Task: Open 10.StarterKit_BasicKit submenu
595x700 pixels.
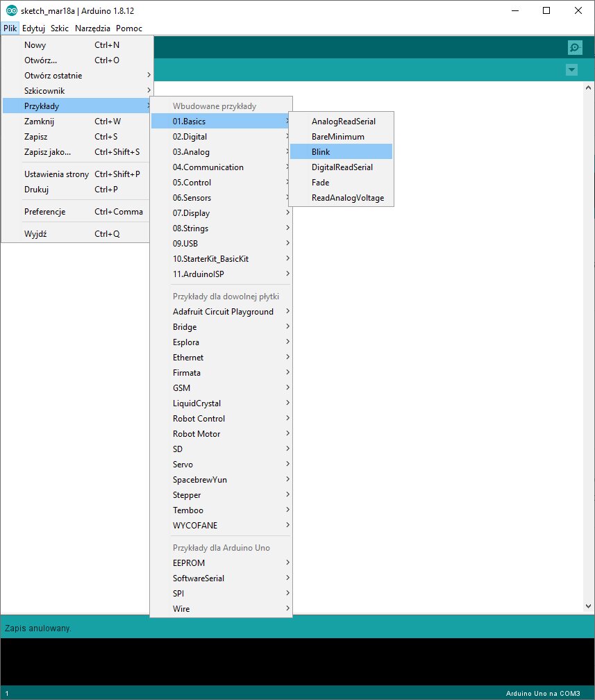Action: point(221,259)
